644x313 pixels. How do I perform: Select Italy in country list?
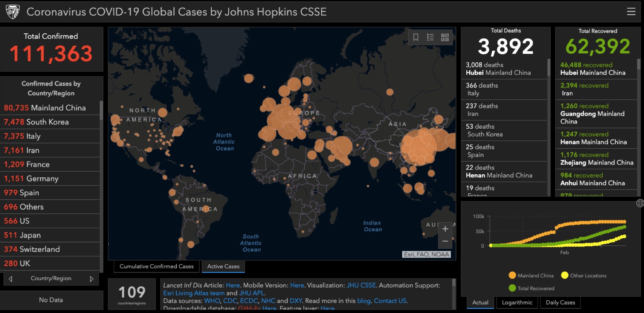coord(50,136)
